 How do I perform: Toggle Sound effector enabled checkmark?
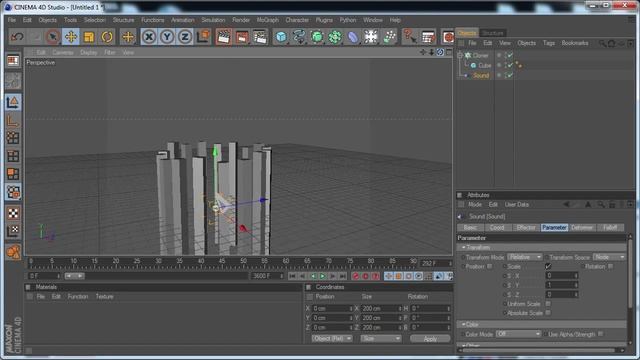point(510,76)
